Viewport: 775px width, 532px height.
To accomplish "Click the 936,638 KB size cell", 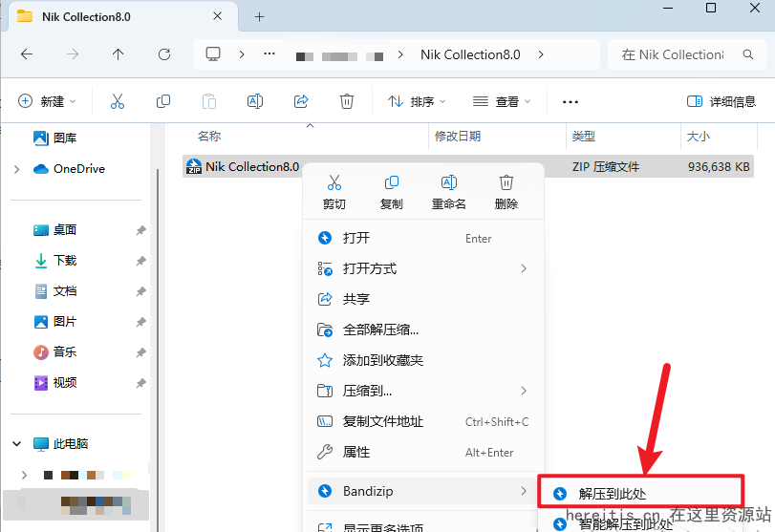I will pos(719,167).
